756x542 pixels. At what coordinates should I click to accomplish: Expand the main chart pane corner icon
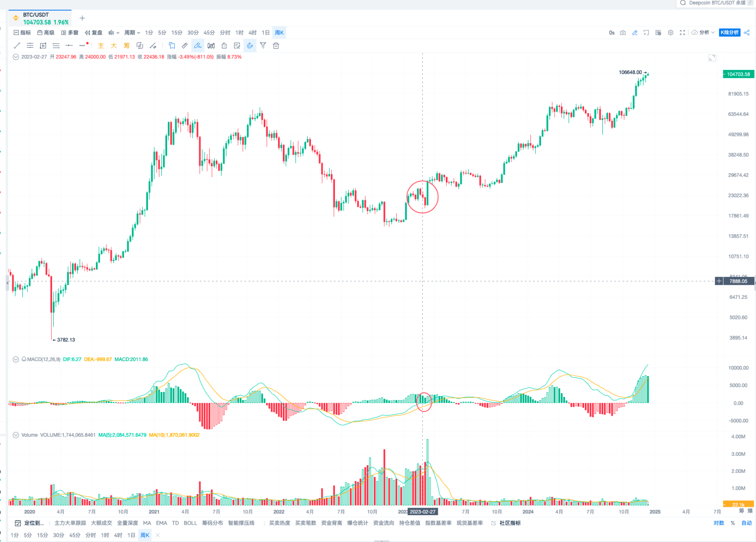point(712,58)
